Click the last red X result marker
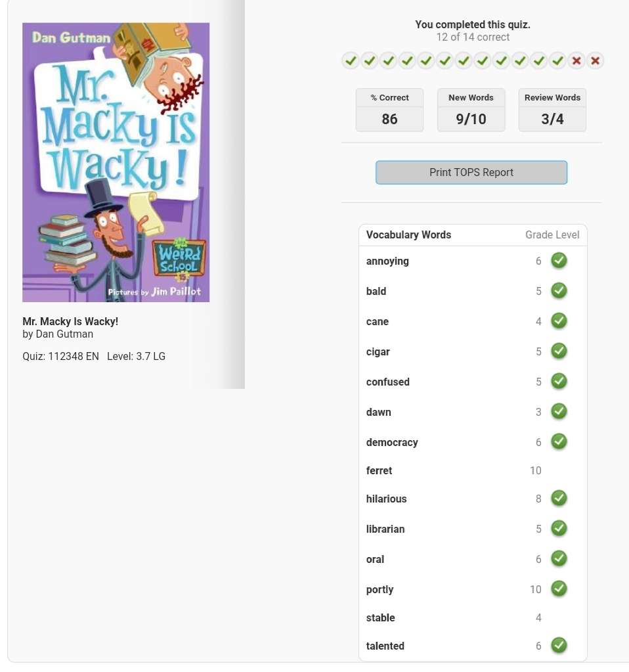 595,61
